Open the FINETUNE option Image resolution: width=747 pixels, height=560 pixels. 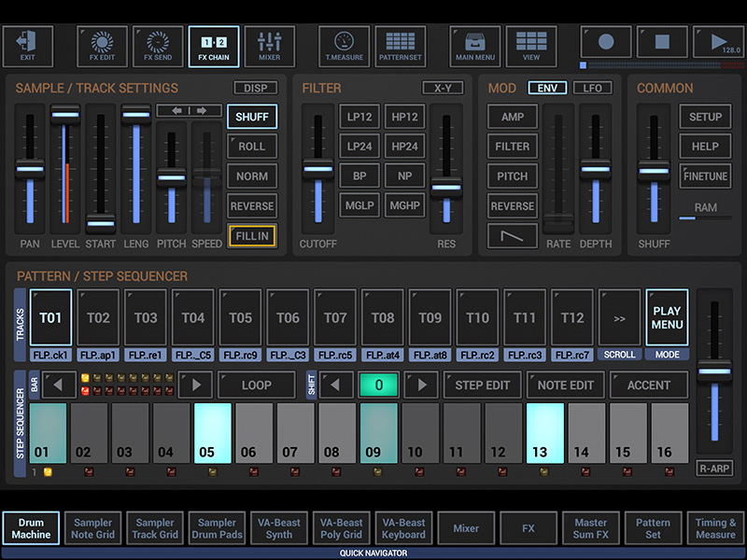point(705,176)
